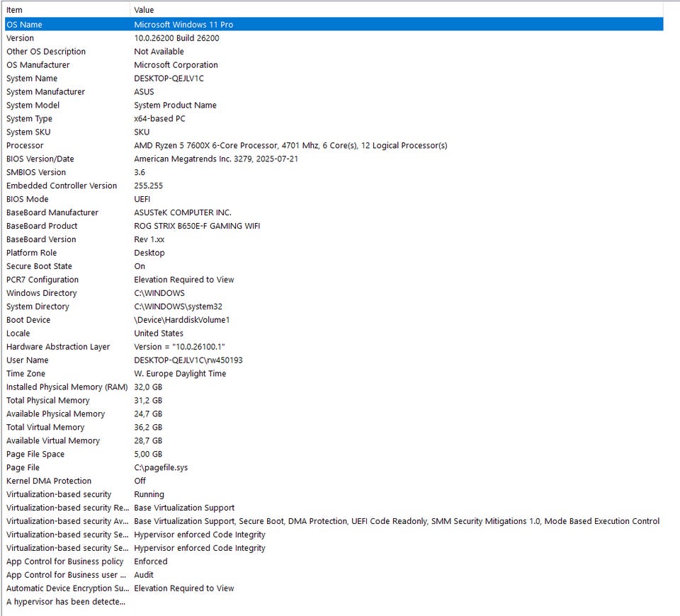
Task: Select the "UEFI" BIOS mode value
Action: [142, 200]
